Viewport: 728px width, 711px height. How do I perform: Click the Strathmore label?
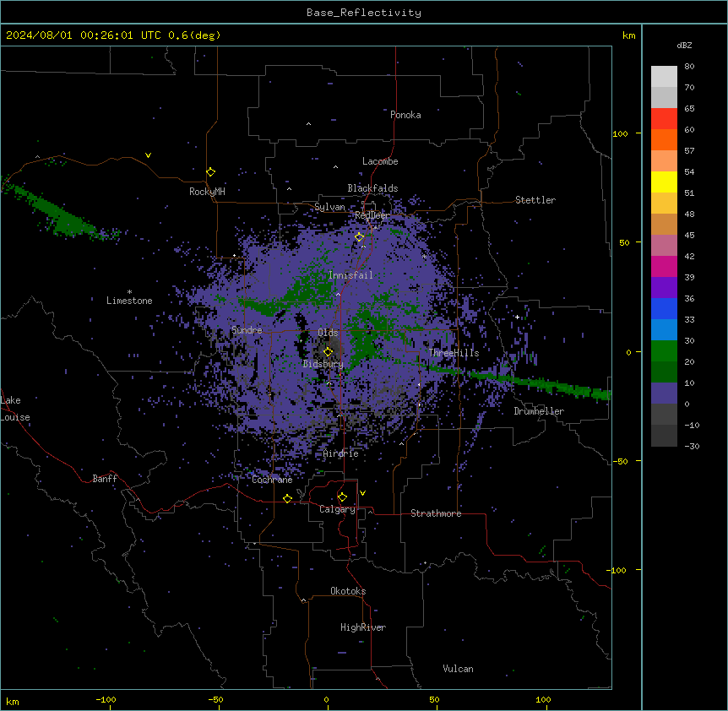pos(436,513)
